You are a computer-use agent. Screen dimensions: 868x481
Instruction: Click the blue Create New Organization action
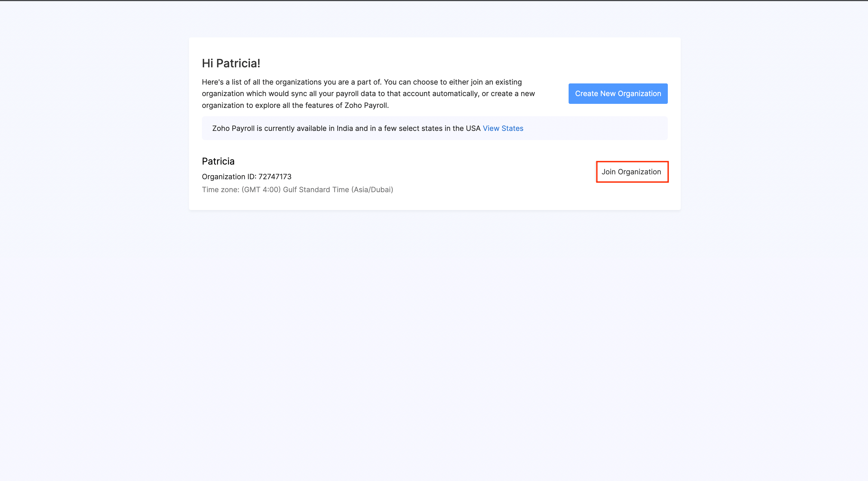(618, 93)
